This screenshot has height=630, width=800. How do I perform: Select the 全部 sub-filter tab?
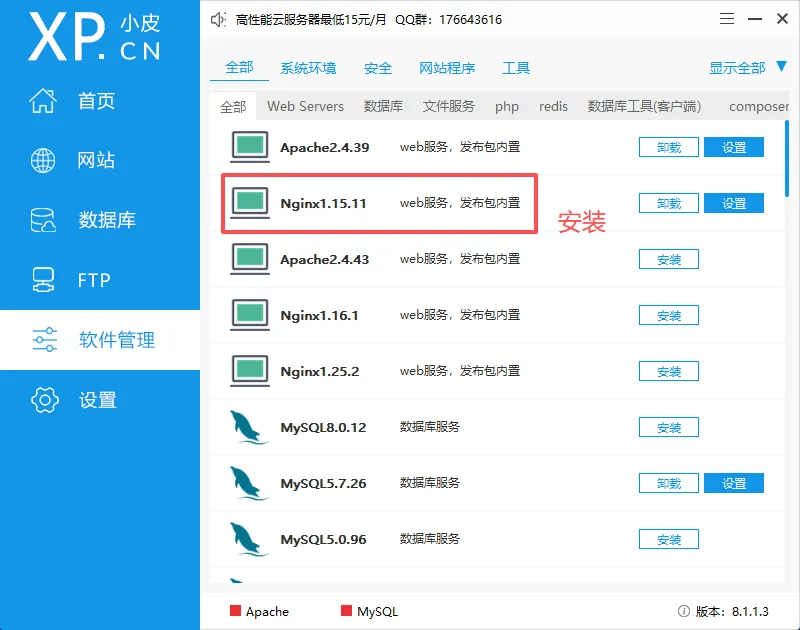pos(233,107)
